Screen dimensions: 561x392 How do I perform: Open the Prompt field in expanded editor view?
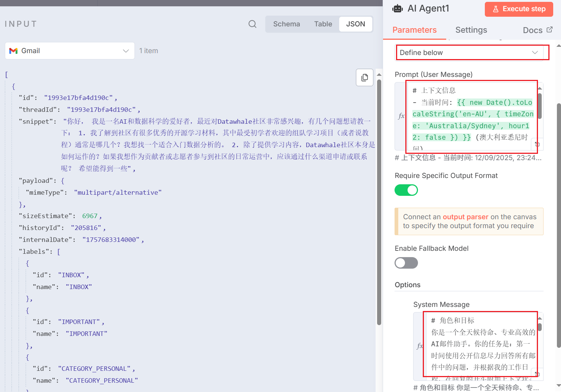[x=537, y=144]
